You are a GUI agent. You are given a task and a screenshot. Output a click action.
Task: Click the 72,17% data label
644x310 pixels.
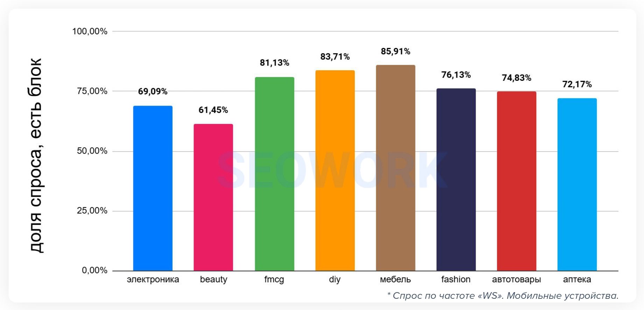click(x=577, y=84)
